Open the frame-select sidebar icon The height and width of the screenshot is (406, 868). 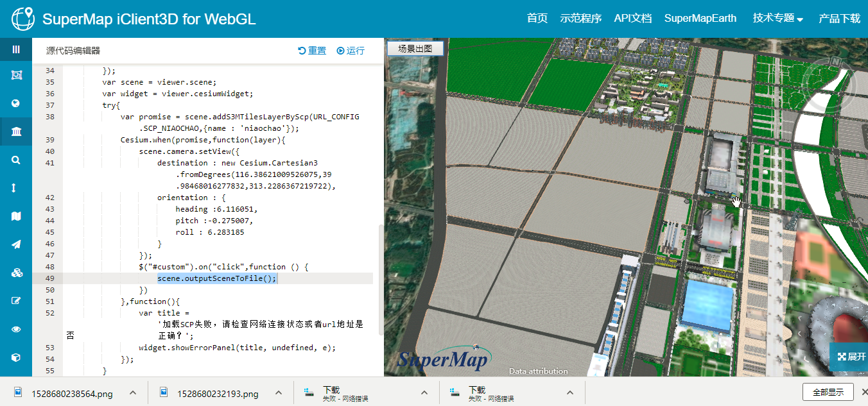click(x=16, y=75)
